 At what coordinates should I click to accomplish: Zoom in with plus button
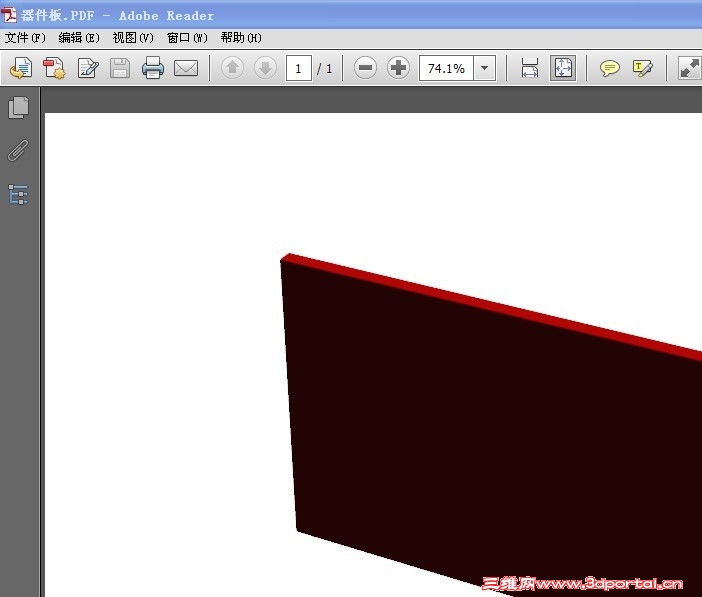click(398, 68)
